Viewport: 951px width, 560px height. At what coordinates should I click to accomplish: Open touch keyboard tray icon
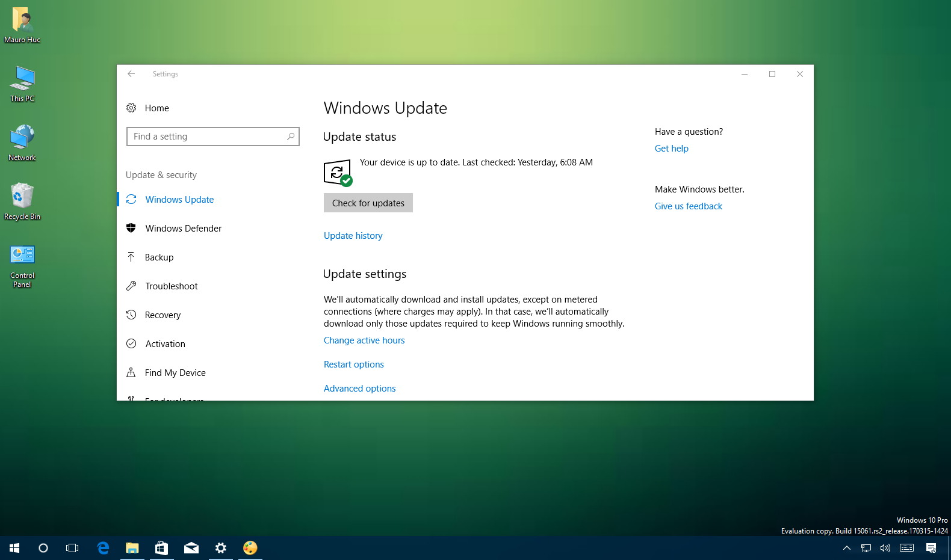pyautogui.click(x=907, y=548)
